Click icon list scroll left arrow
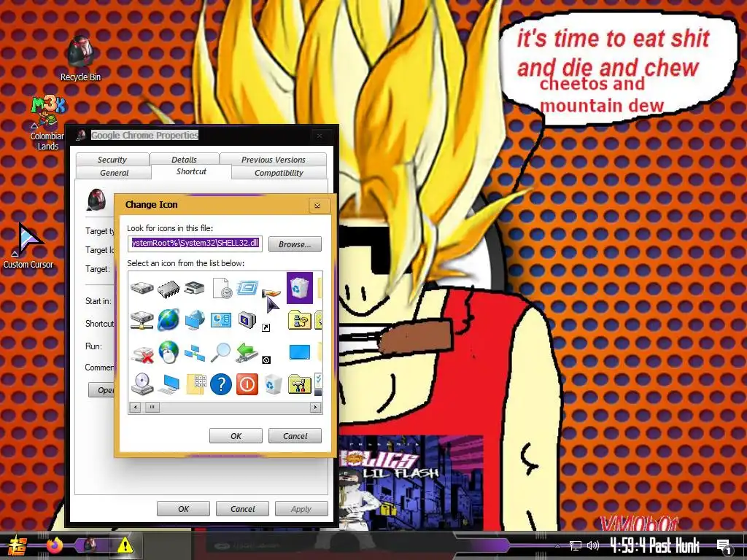The height and width of the screenshot is (560, 747). 135,407
